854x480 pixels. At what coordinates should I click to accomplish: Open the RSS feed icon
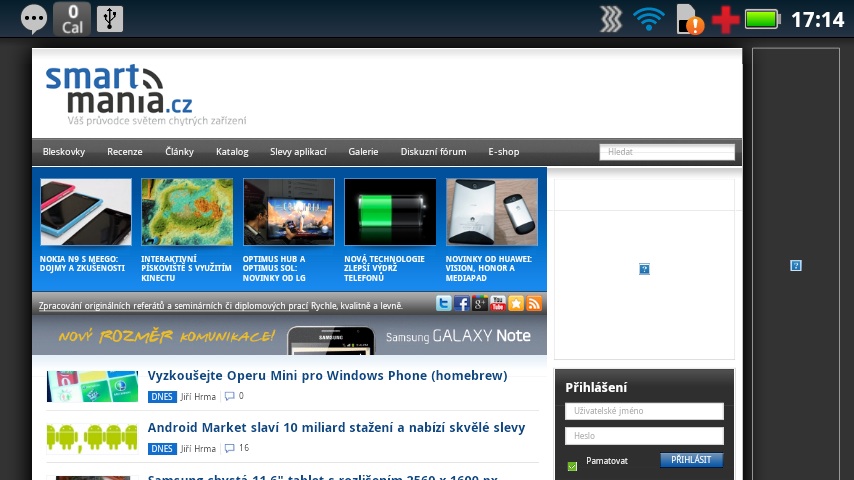[534, 303]
